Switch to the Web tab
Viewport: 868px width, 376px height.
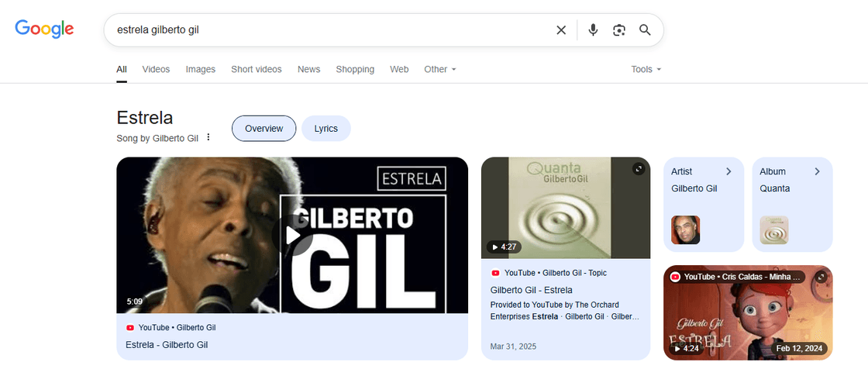(x=399, y=69)
